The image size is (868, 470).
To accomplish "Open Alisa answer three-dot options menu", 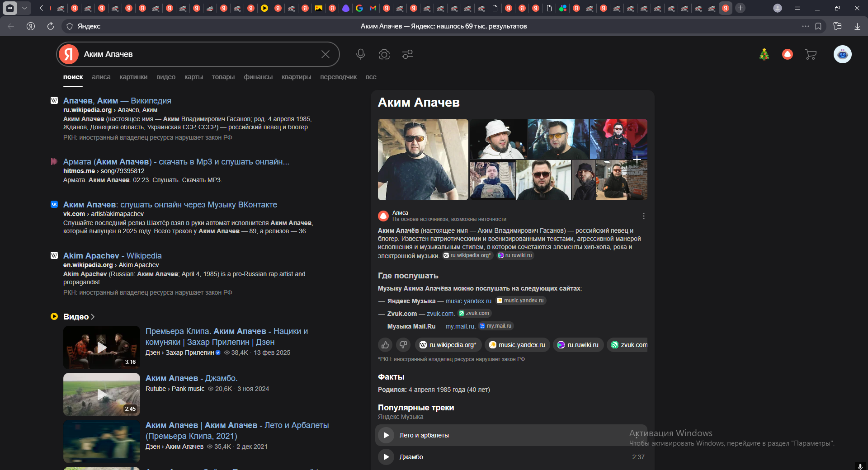I will point(643,216).
